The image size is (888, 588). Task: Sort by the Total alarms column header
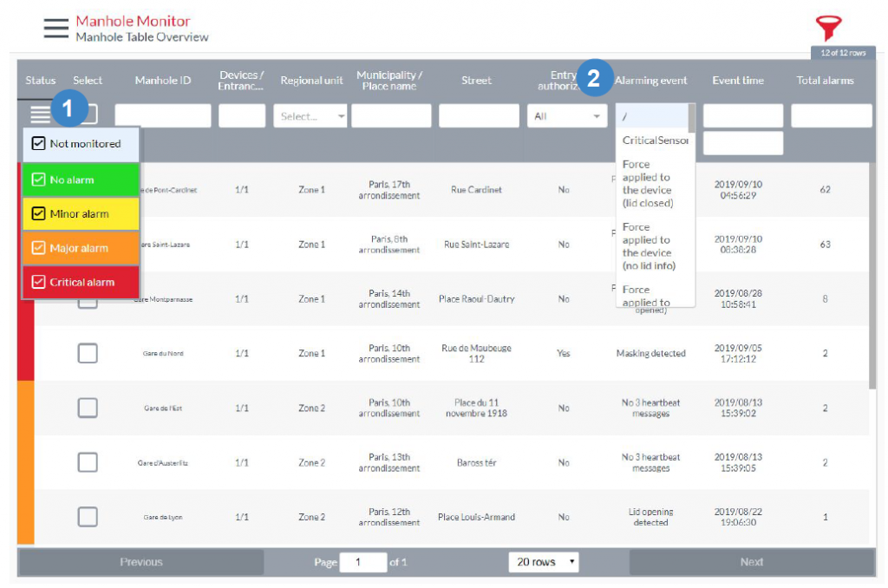pyautogui.click(x=825, y=81)
